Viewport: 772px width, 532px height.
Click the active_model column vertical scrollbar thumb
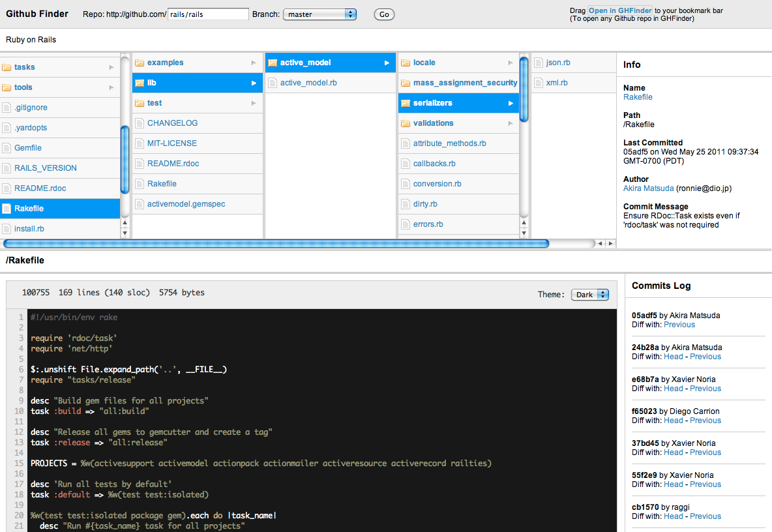click(x=524, y=89)
